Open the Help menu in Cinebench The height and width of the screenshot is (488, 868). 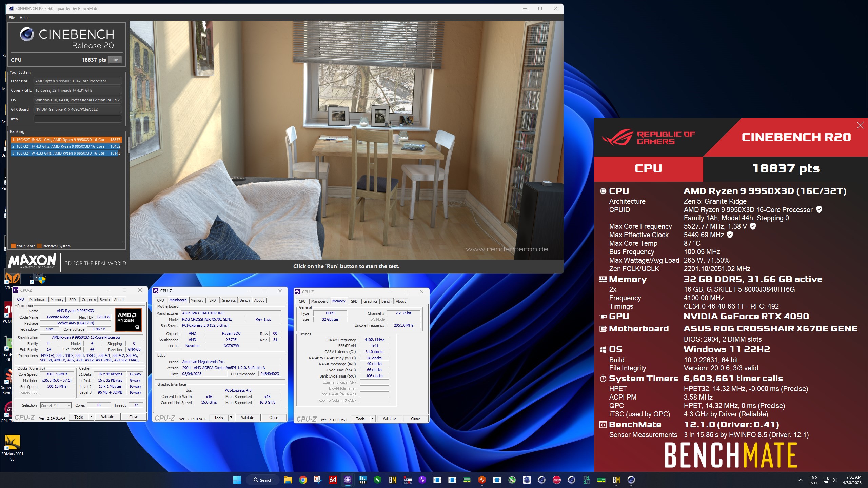pos(24,18)
